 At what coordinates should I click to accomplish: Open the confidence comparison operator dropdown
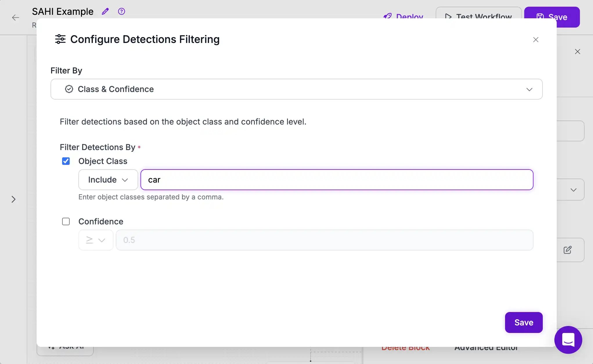click(x=95, y=240)
